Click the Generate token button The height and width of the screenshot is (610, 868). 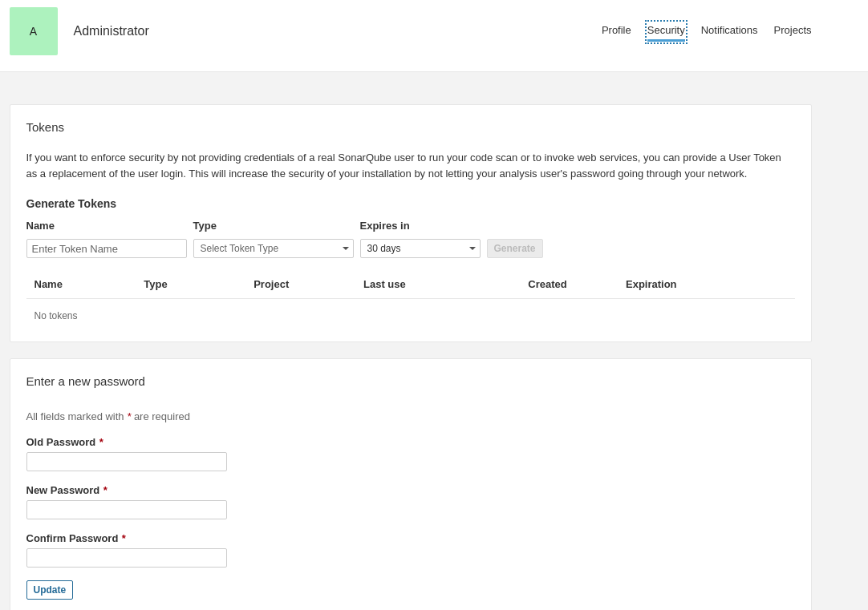(x=514, y=248)
